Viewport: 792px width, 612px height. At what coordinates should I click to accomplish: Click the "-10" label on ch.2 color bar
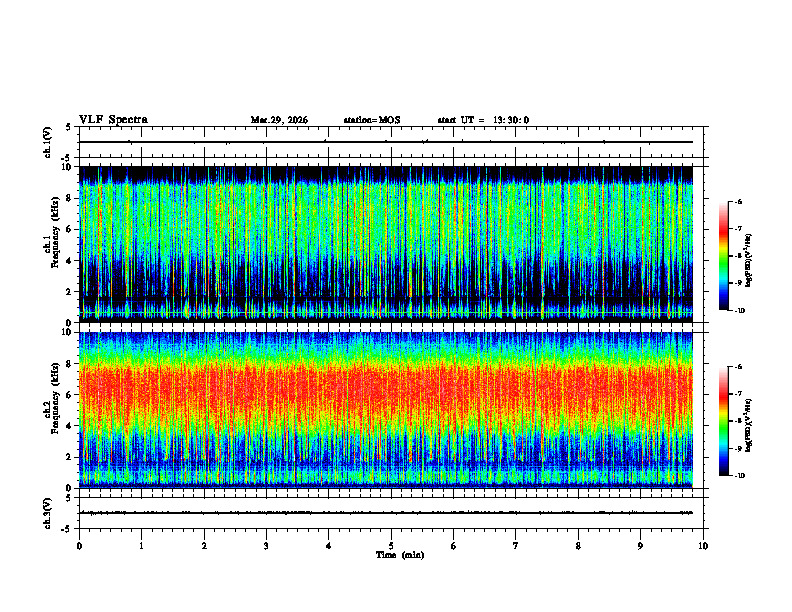click(739, 476)
